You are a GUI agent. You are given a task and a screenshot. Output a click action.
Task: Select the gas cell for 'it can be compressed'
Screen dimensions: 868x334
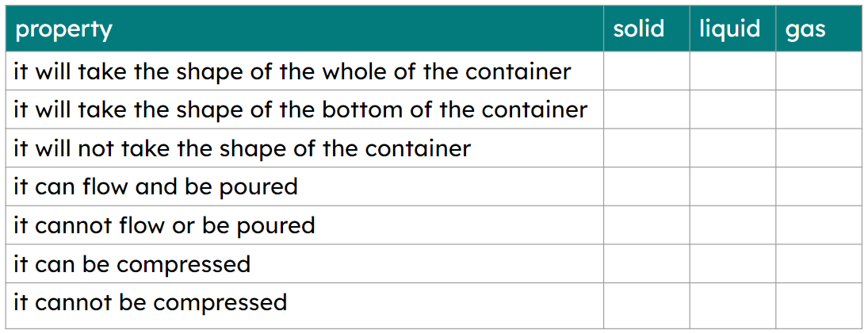[x=818, y=263]
